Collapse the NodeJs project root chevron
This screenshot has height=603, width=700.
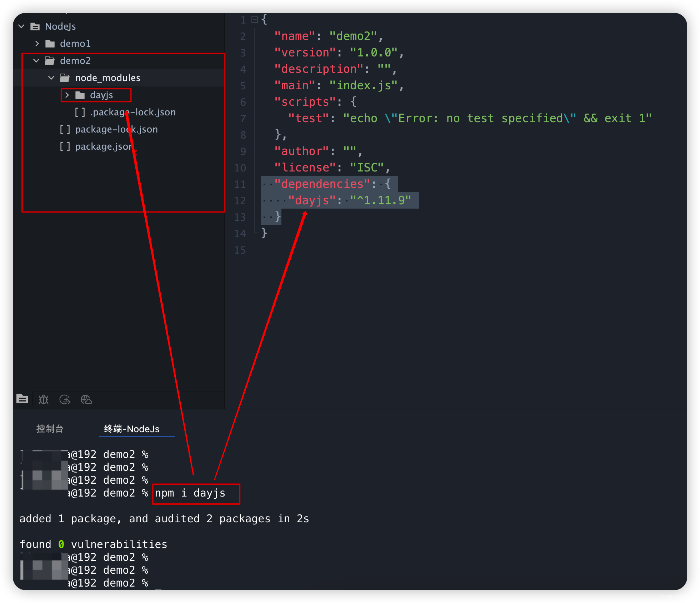(21, 26)
